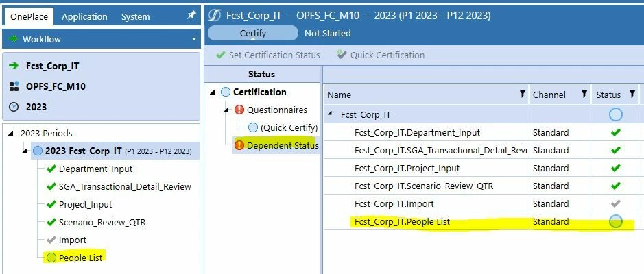Click the OneStream logo in title bar
The image size is (644, 274).
(x=215, y=16)
